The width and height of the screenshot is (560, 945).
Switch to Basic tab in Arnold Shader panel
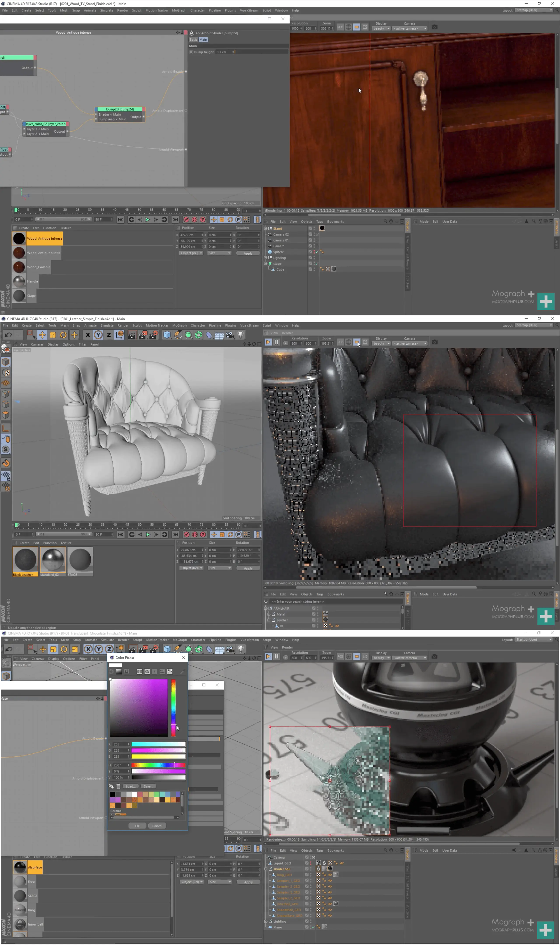coord(193,40)
